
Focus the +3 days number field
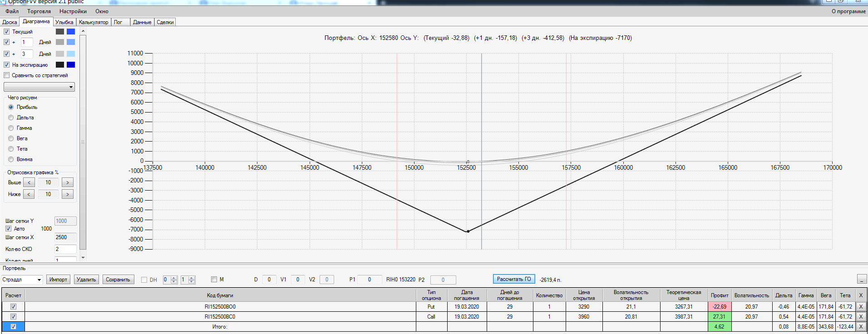pos(27,54)
